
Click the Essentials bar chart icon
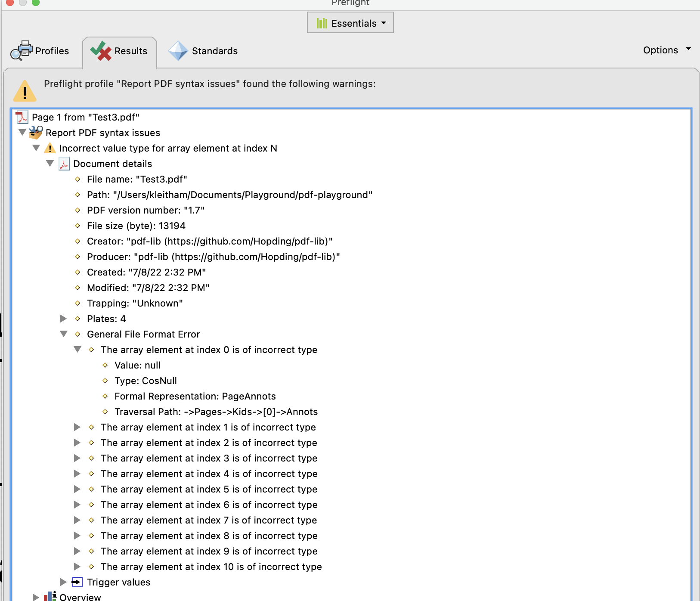[322, 23]
